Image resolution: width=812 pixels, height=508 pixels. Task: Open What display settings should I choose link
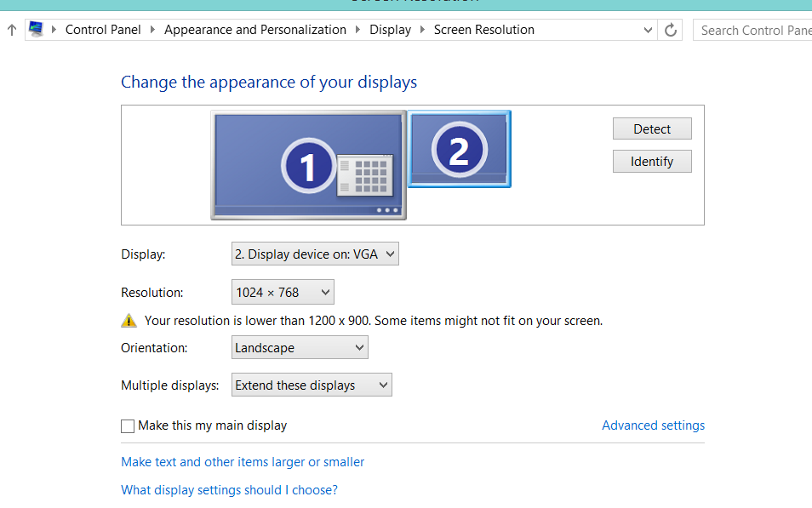tap(230, 490)
